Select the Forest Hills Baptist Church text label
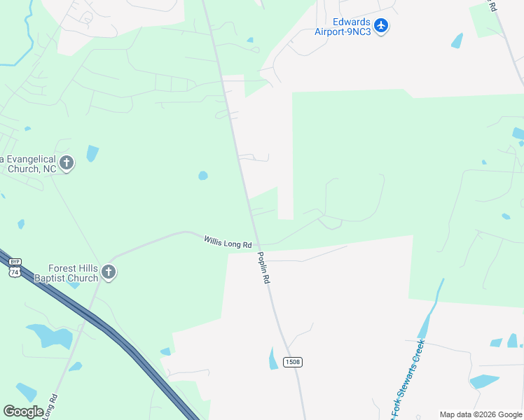Viewport: 524px width, 420px height. pyautogui.click(x=67, y=273)
